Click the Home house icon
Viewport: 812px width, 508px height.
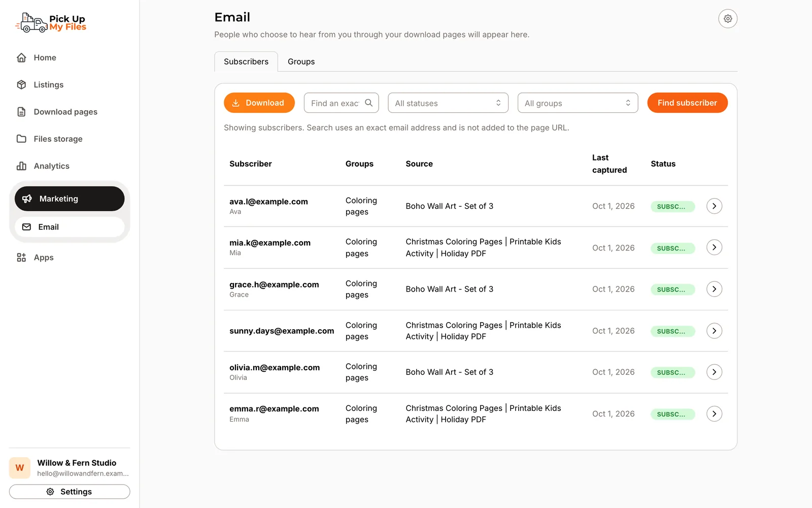[21, 57]
